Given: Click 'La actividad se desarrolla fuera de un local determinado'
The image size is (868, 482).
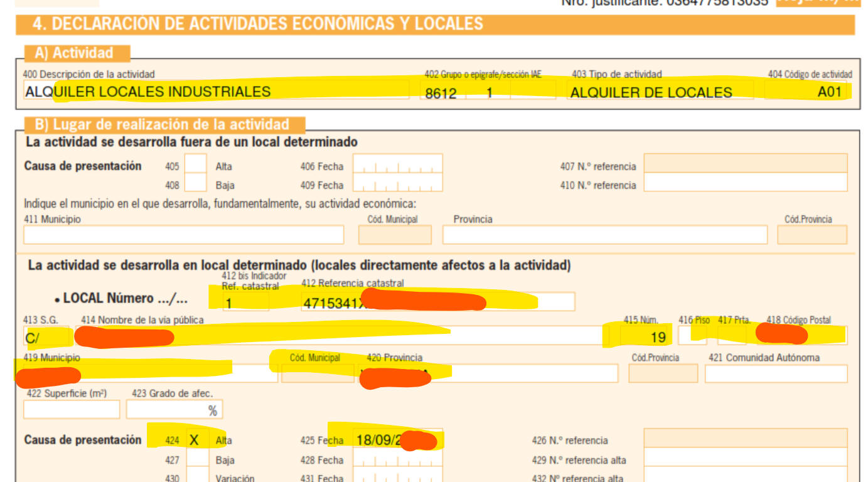Looking at the screenshot, I should (191, 142).
